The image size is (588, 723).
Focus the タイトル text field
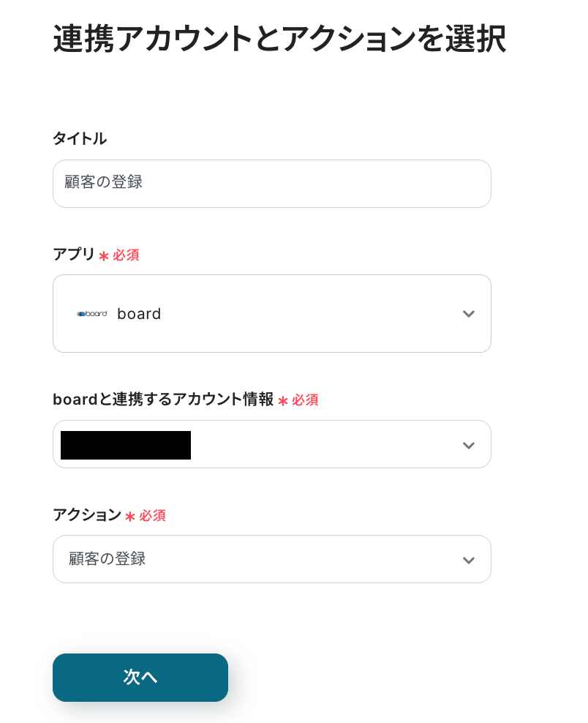[271, 184]
